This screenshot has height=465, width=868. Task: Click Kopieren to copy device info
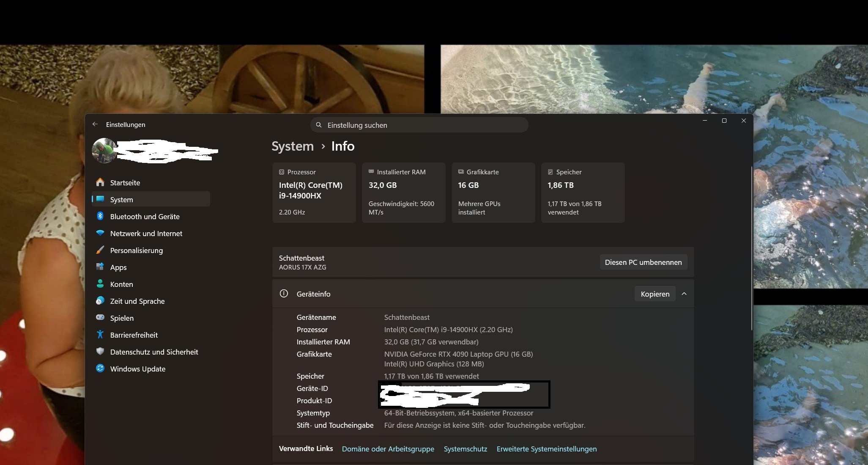click(655, 294)
